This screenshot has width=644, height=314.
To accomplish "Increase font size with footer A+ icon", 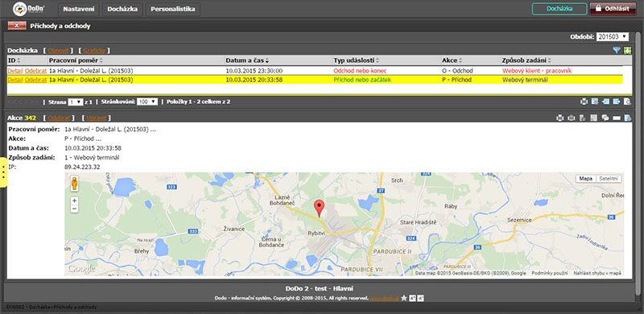I will 412,298.
